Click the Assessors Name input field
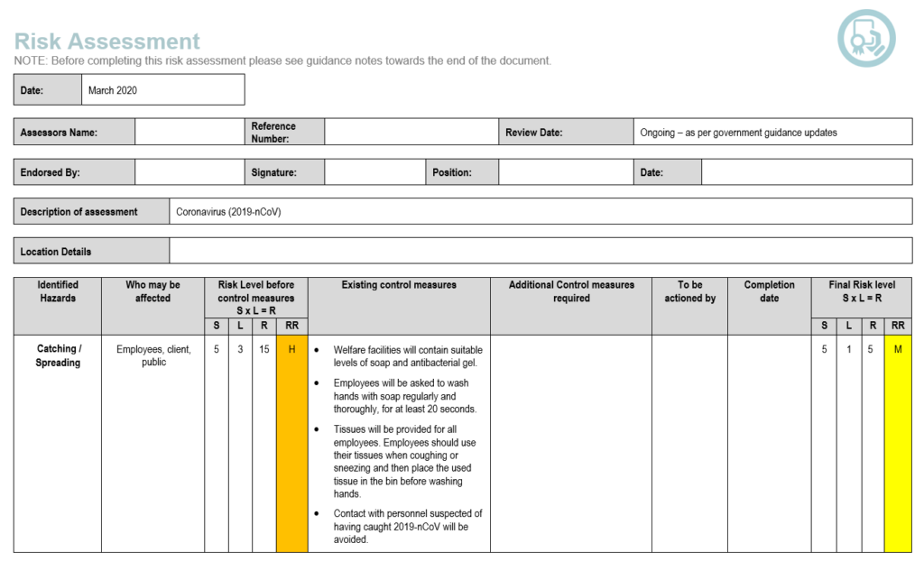 coord(189,133)
